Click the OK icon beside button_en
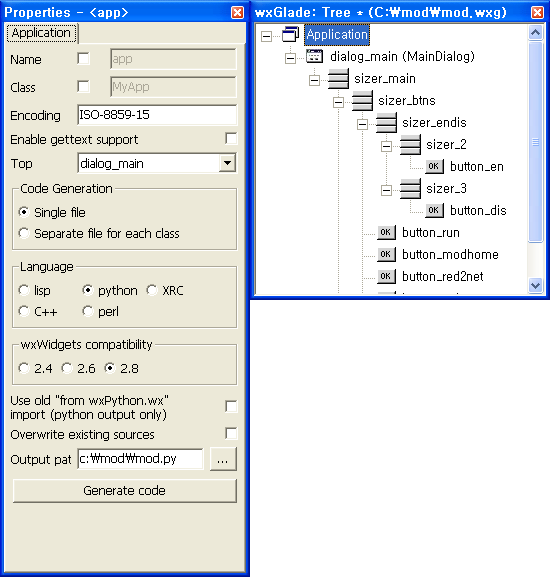 (x=434, y=166)
